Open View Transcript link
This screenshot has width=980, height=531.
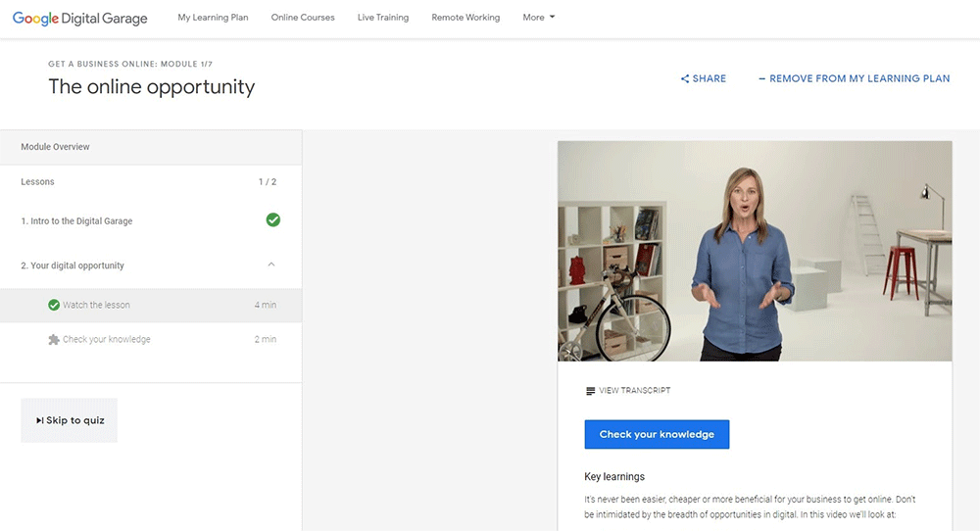click(634, 391)
